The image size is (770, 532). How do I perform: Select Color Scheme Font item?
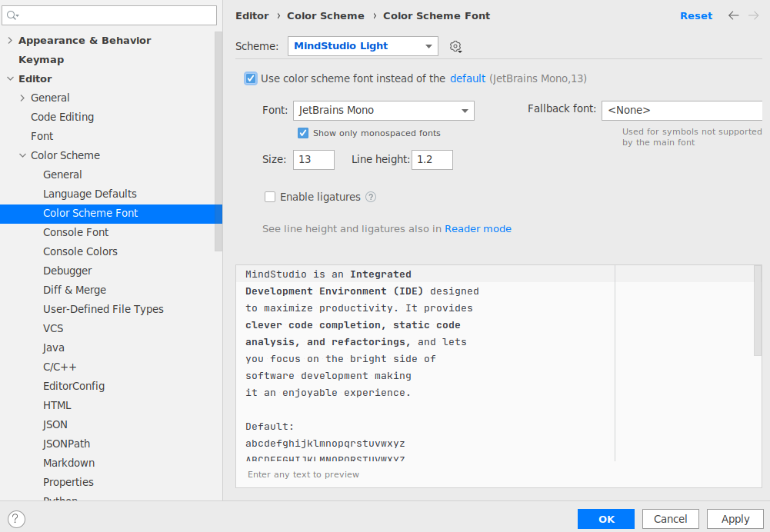pyautogui.click(x=111, y=213)
